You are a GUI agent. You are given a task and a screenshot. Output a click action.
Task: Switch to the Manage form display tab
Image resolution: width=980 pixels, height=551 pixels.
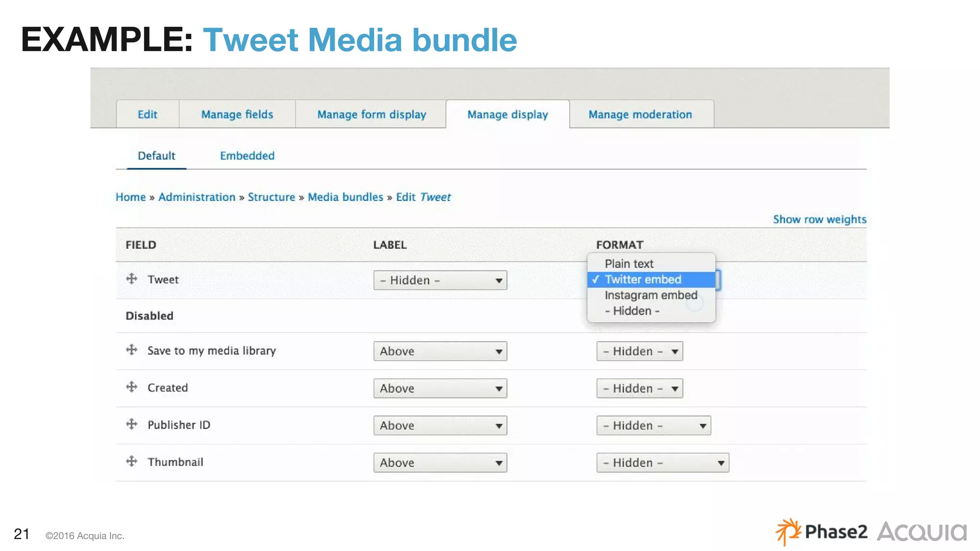(x=371, y=114)
